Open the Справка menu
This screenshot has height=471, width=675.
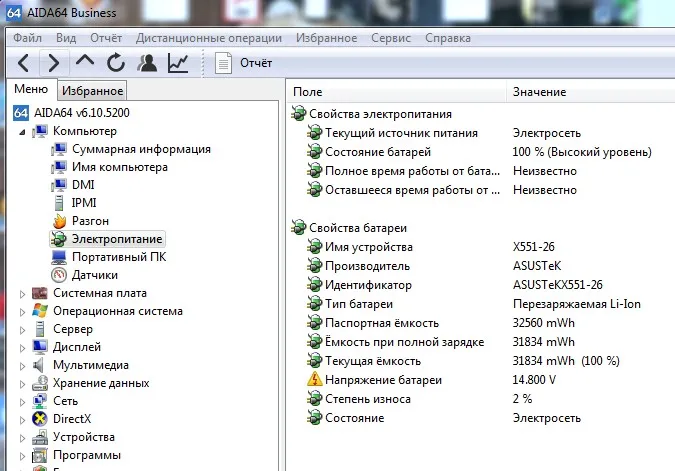coord(448,38)
